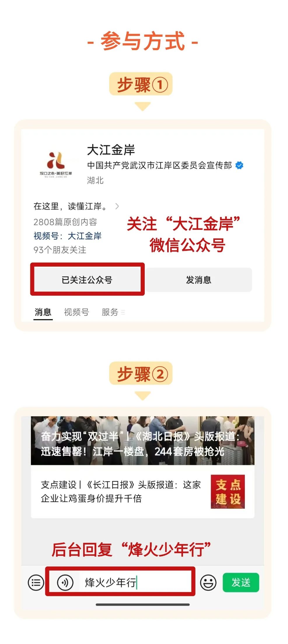The image size is (288, 644).
Task: Open the 长江日报 头版报道 article title
Action: point(121,492)
